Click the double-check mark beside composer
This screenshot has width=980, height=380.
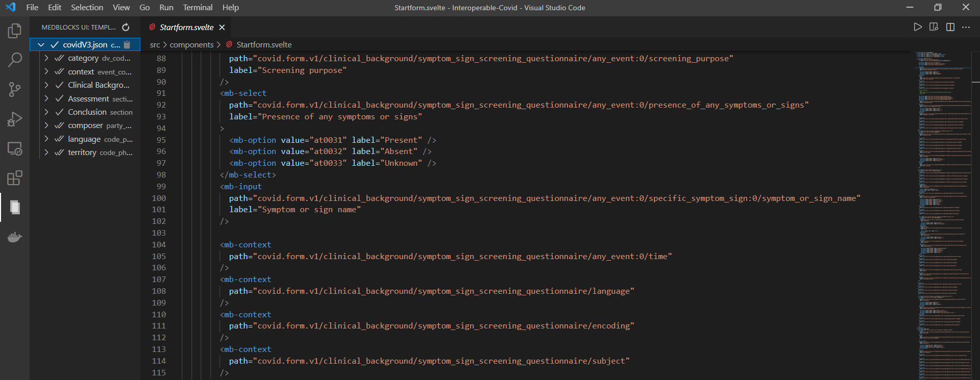[x=59, y=125]
